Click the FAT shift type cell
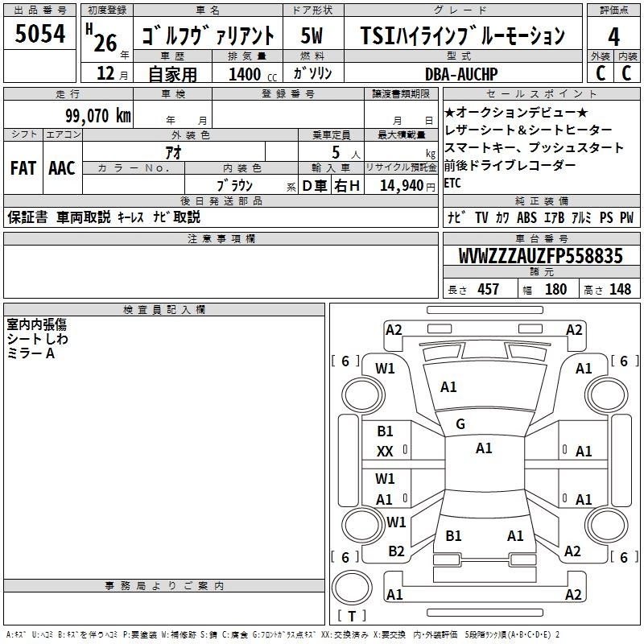The width and height of the screenshot is (644, 644). [23, 168]
